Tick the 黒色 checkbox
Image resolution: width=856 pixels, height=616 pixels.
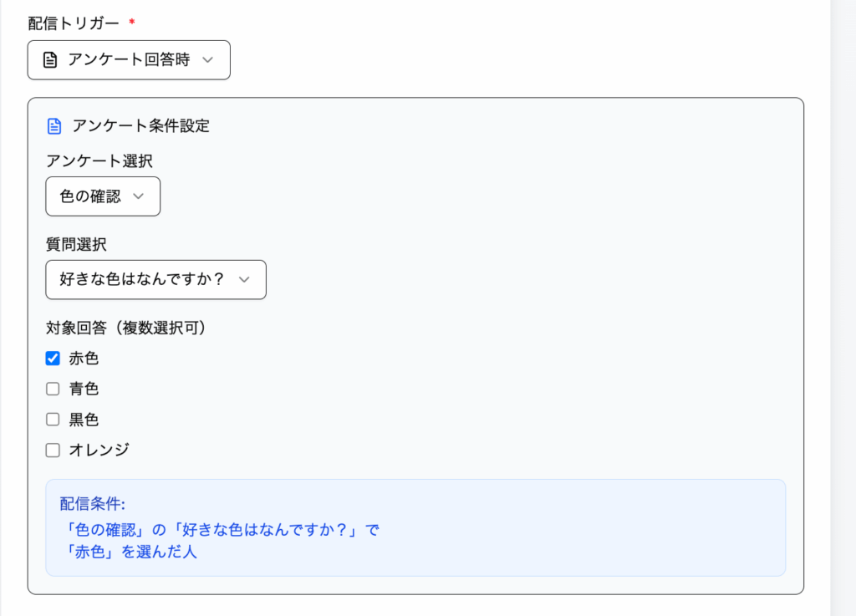coord(53,420)
